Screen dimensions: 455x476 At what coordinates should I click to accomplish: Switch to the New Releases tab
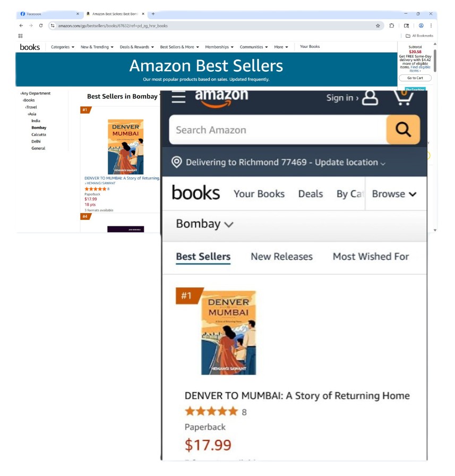[281, 257]
